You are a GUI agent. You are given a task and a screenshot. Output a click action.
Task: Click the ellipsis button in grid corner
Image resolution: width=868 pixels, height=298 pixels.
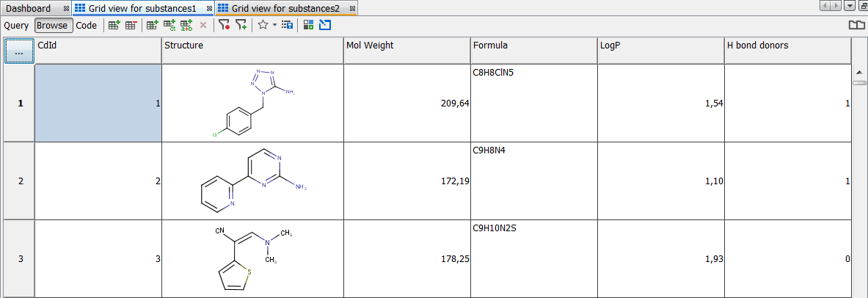[19, 51]
